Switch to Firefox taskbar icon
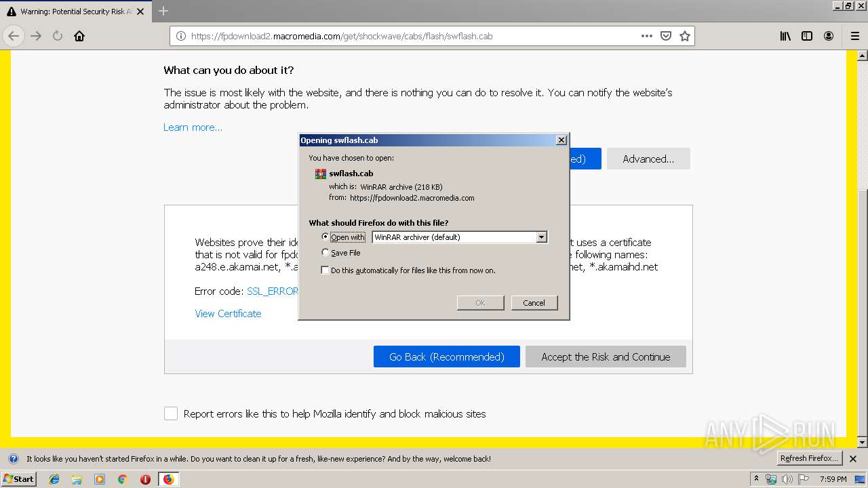 coord(168,479)
